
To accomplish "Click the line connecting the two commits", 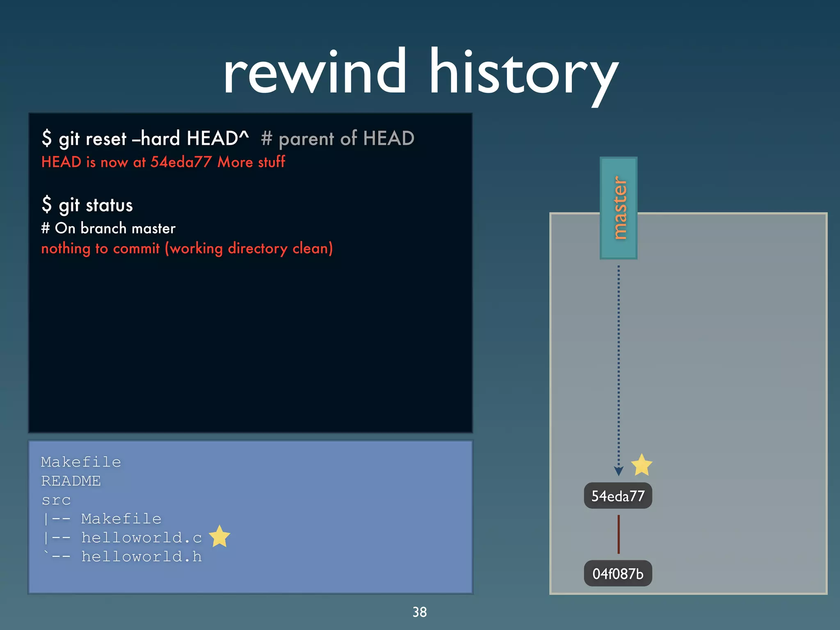I will coord(619,534).
